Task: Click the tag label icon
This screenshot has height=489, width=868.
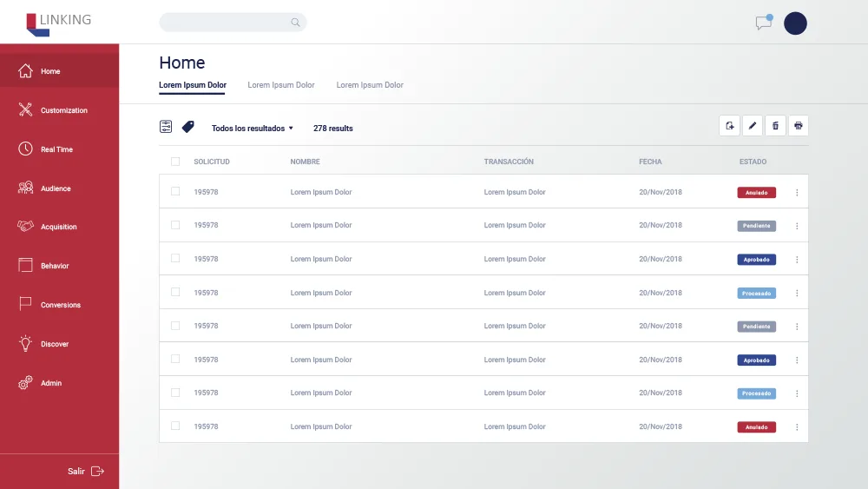Action: point(188,127)
